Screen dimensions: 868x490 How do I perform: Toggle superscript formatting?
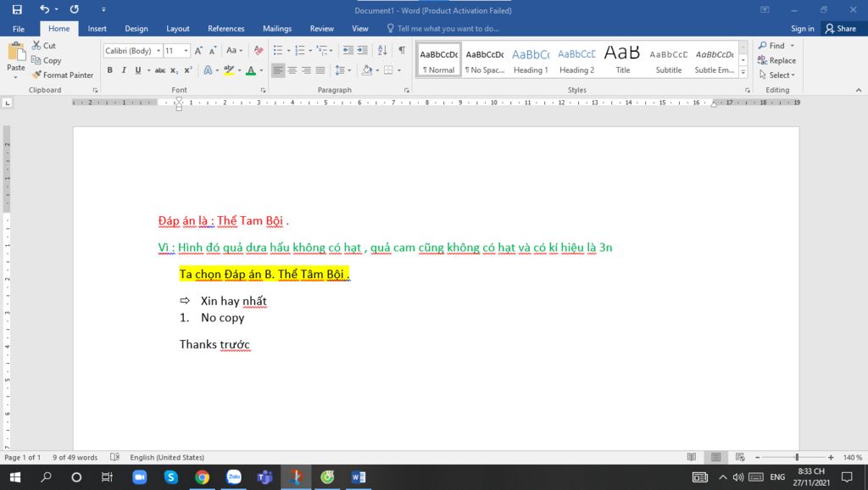[188, 70]
